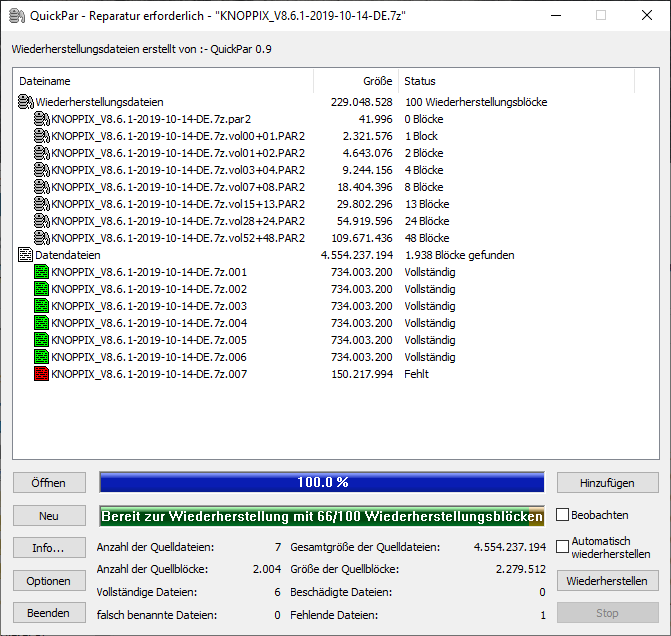Select row text ending vol00+01.PAR2
Image resolution: width=671 pixels, height=636 pixels.
(x=178, y=136)
